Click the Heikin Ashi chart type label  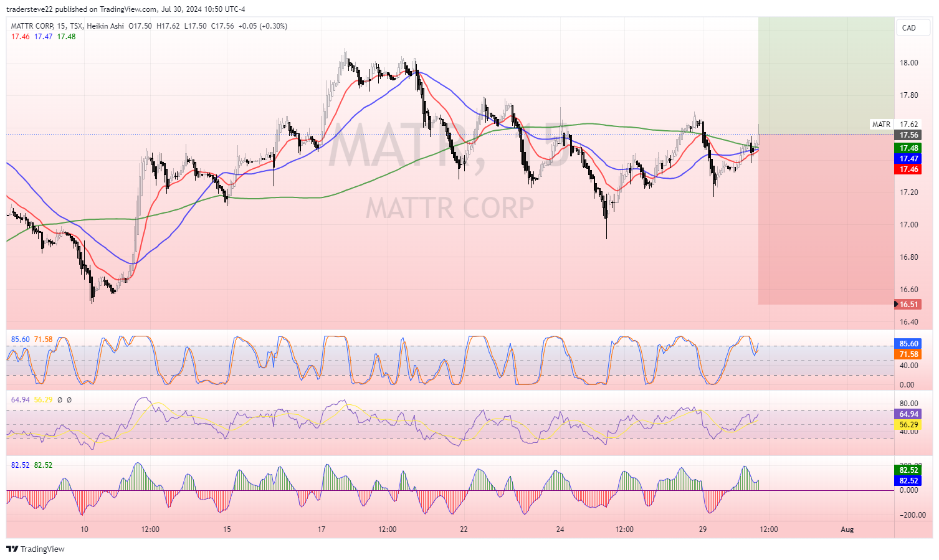[106, 26]
